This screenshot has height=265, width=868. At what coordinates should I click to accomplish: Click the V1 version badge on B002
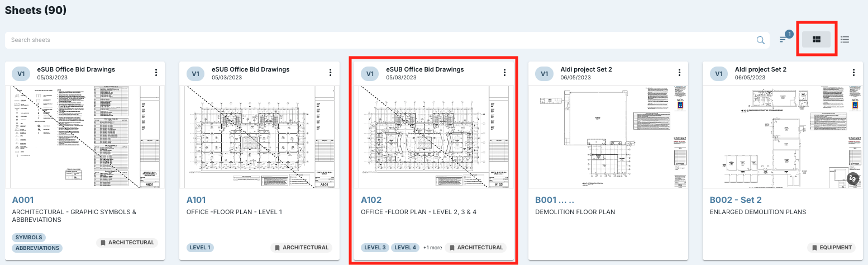pos(719,73)
